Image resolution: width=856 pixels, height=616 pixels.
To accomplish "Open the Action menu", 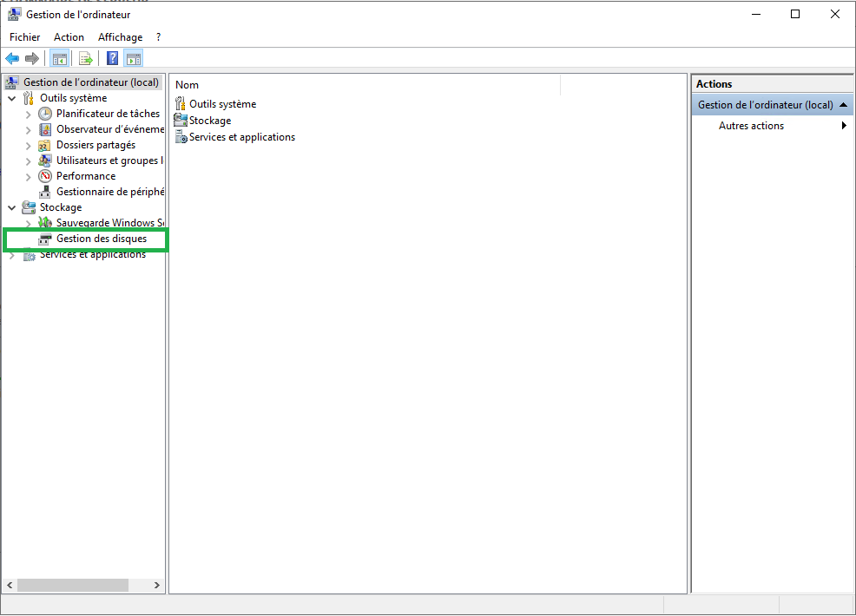I will click(69, 37).
